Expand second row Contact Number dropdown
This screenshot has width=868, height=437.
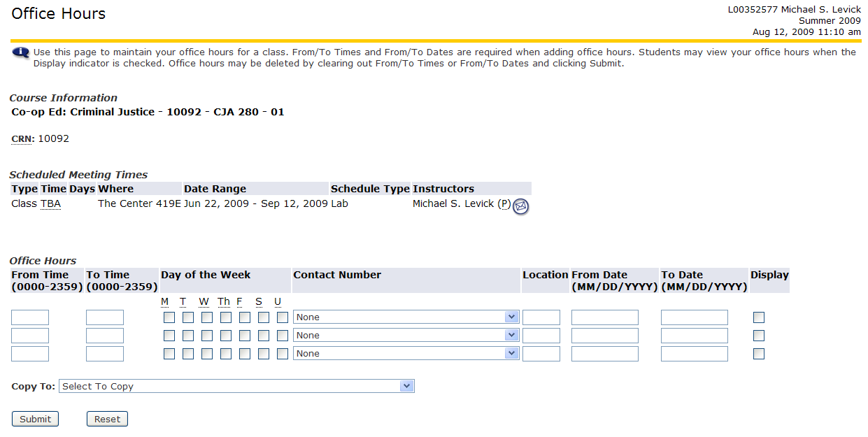(x=406, y=336)
